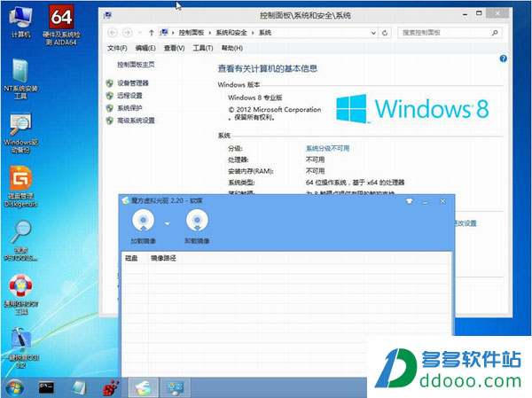Expand the address bar history dropdown

(x=373, y=33)
